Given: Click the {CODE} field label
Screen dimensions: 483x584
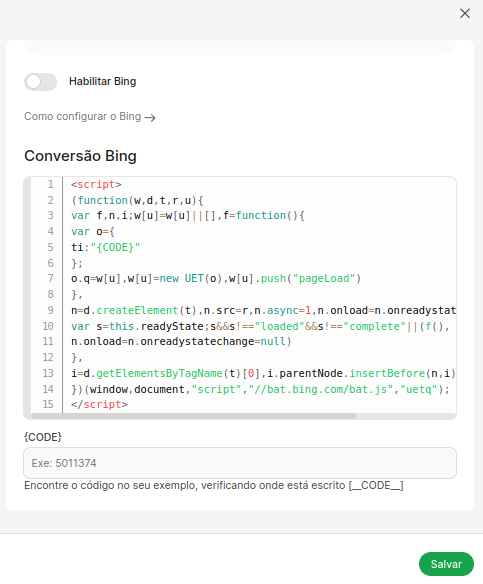Looking at the screenshot, I should [x=43, y=437].
